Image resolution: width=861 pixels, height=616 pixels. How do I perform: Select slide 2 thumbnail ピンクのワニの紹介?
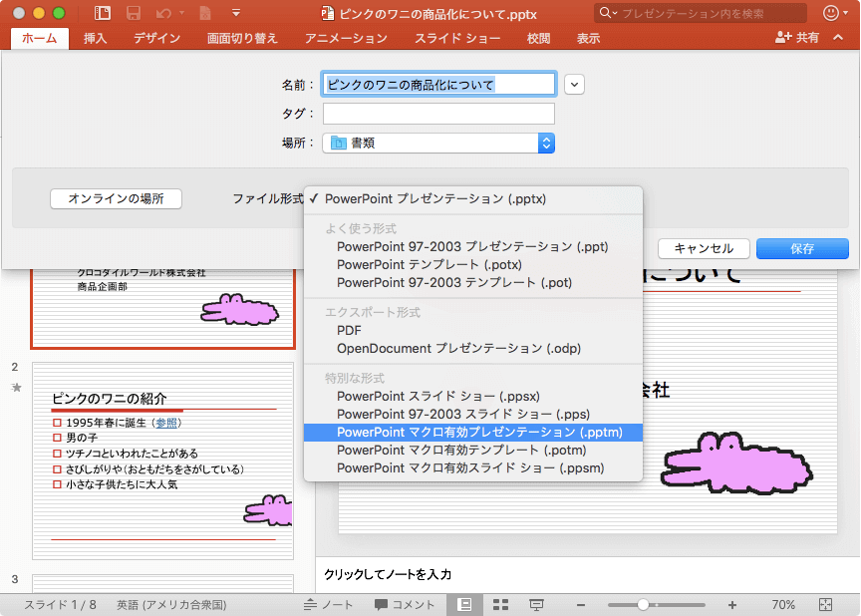(x=162, y=461)
